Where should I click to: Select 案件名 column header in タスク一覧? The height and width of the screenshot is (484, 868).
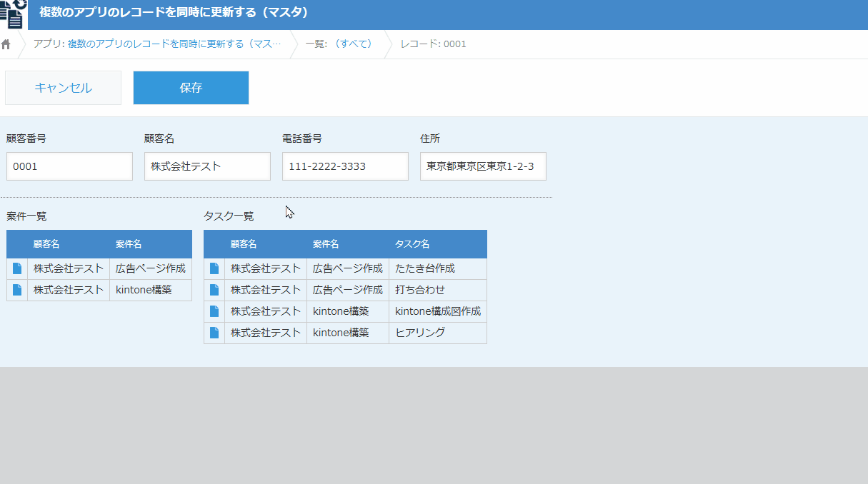[x=348, y=244]
